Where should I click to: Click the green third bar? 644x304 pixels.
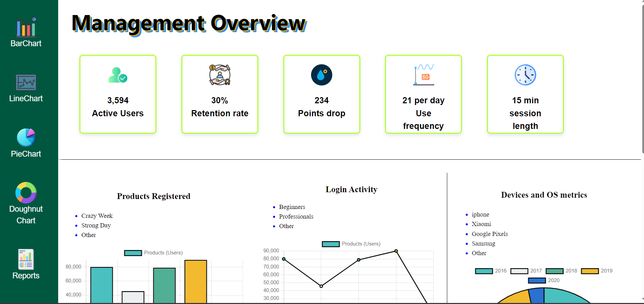[x=164, y=286]
